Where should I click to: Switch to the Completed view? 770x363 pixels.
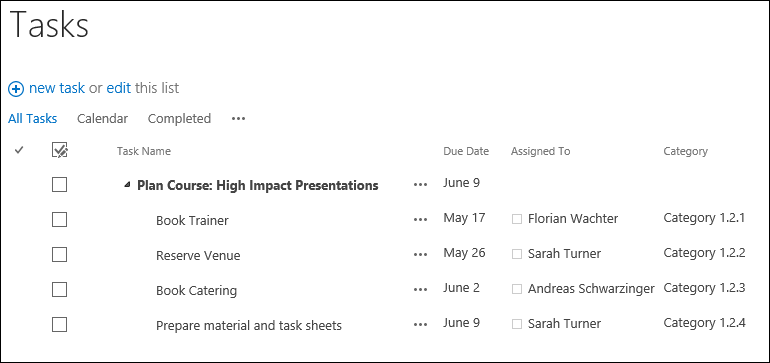179,119
